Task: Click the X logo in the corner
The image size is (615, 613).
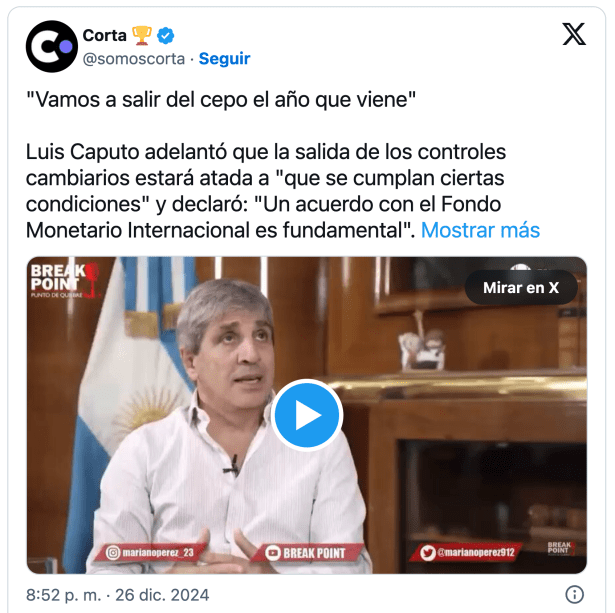Action: [x=574, y=34]
